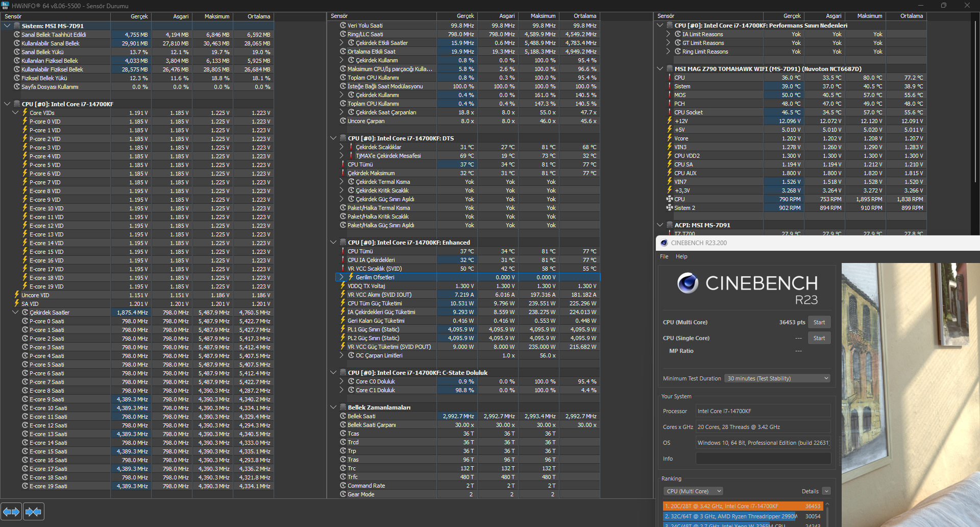Click the Processor field showing Intel Core i7-14700KF
This screenshot has height=527, width=980.
point(763,411)
